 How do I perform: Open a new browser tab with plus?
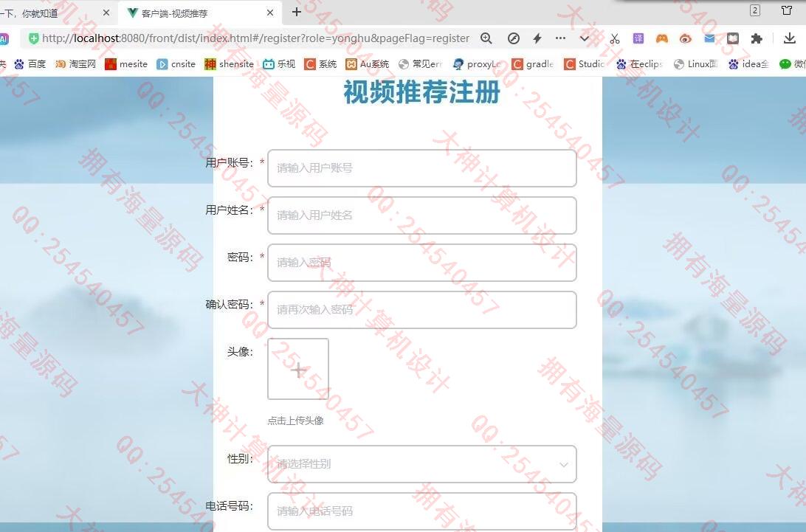297,12
